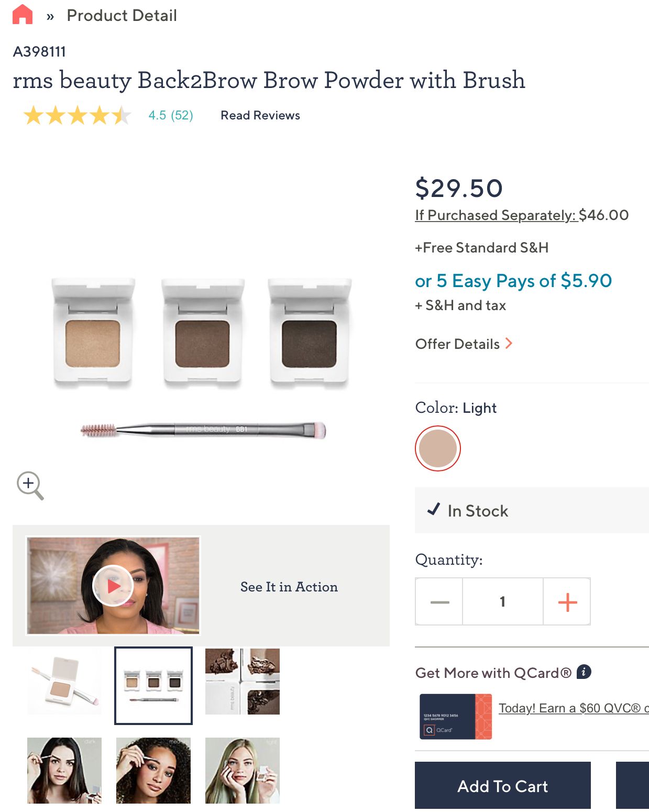Play the See It in Action video

[113, 586]
